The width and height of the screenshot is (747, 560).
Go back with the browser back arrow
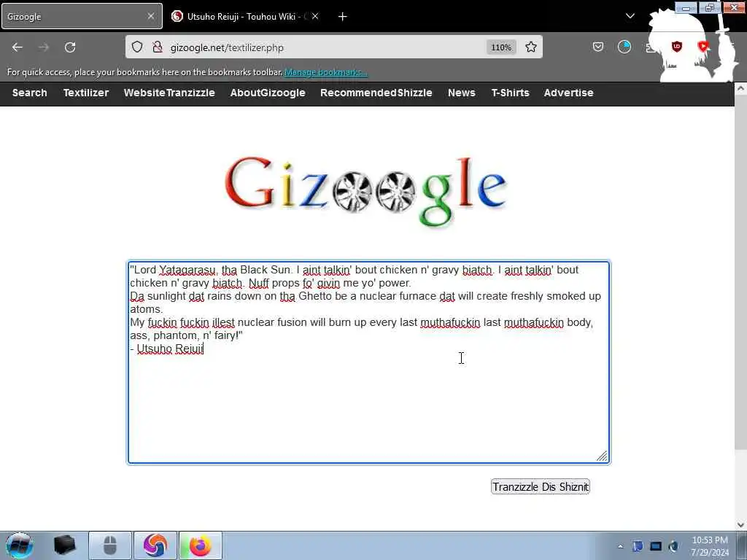click(18, 47)
